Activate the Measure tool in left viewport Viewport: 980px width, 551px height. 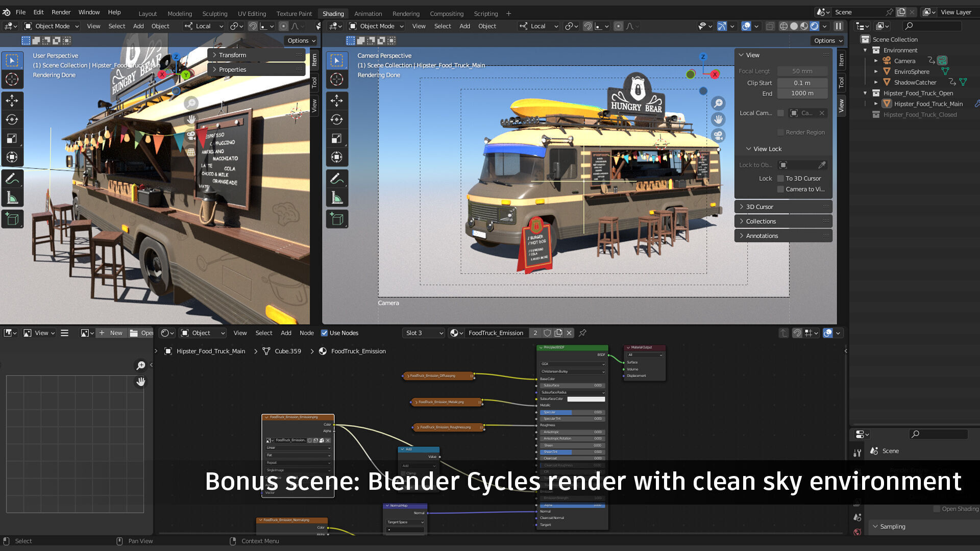[x=12, y=198]
